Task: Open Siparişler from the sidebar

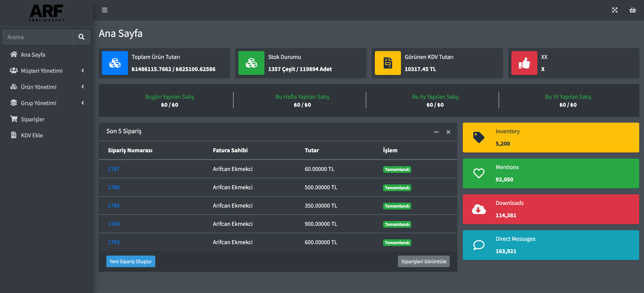Action: pos(46,119)
